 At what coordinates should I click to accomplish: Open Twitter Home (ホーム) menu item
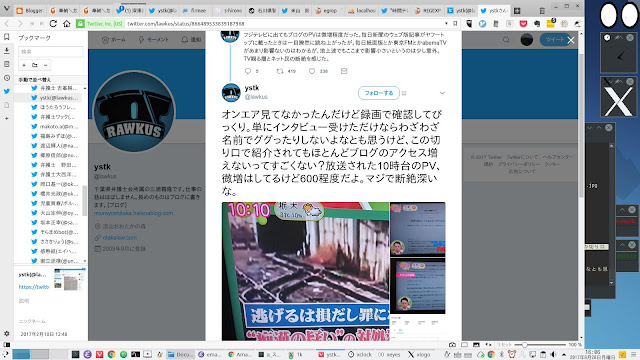[114, 40]
